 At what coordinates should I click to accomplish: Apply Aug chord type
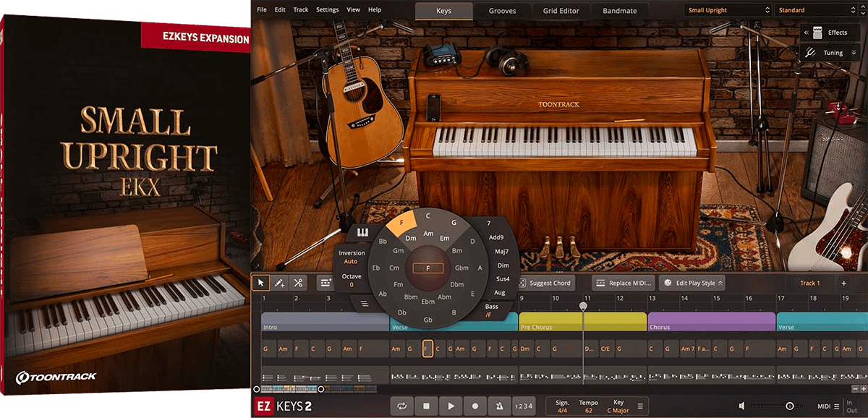(x=499, y=292)
